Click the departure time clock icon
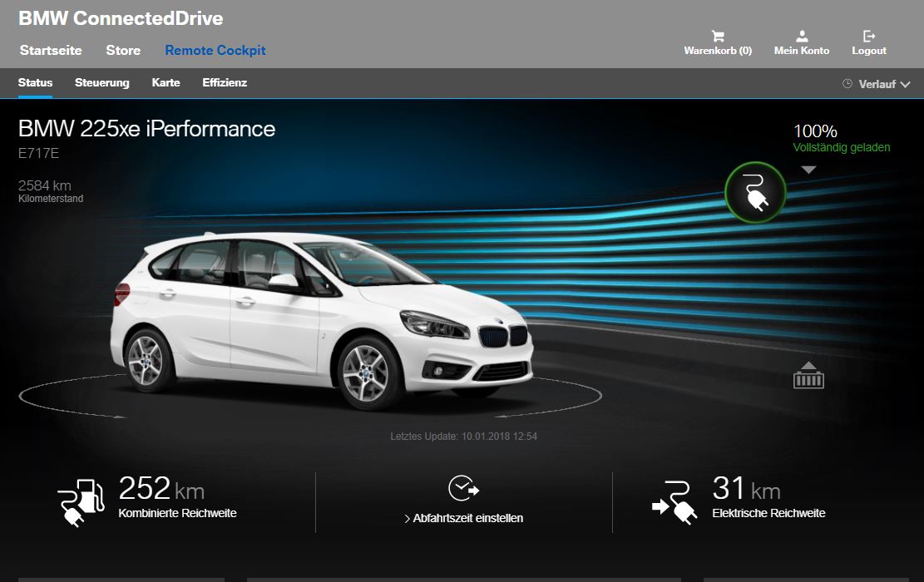 point(464,488)
